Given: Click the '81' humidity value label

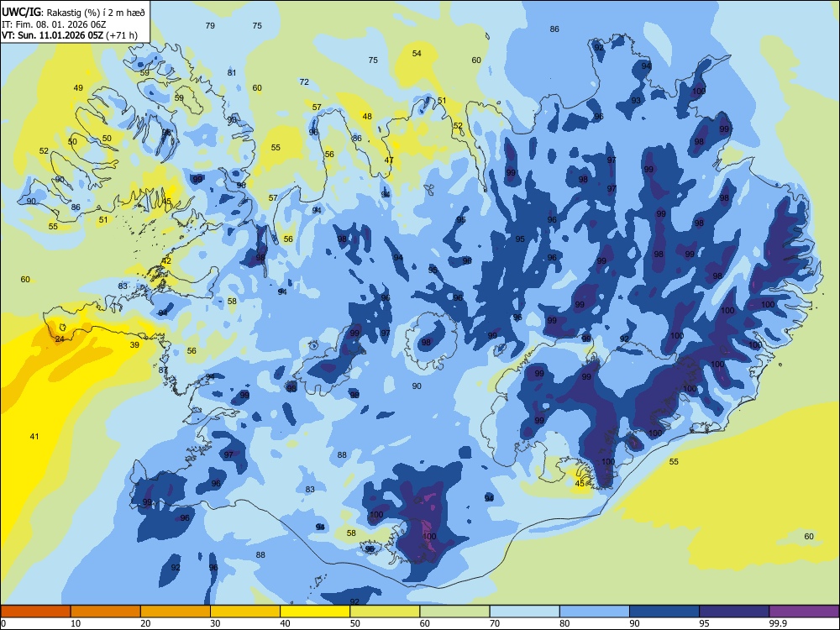Looking at the screenshot, I should pos(232,73).
